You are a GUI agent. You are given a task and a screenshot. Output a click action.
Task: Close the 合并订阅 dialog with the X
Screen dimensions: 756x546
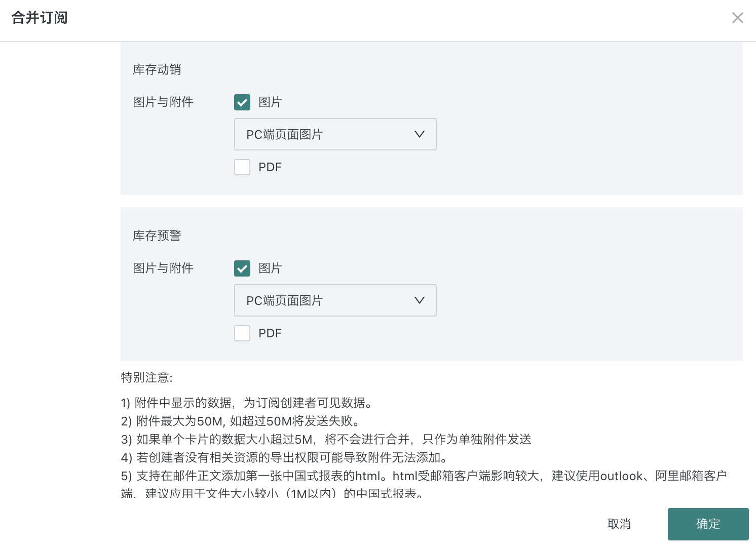737,18
